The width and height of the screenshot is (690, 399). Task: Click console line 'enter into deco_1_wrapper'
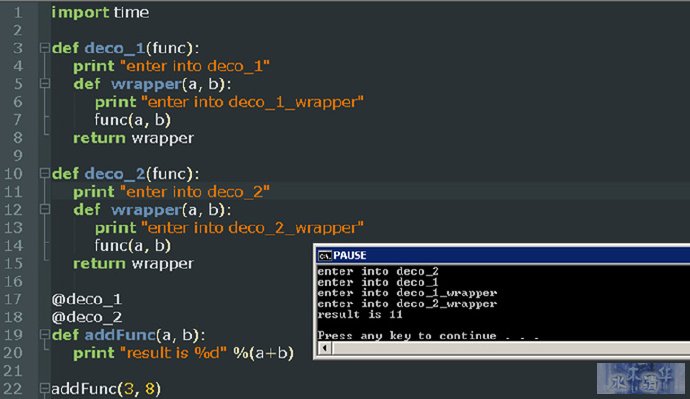pyautogui.click(x=407, y=293)
